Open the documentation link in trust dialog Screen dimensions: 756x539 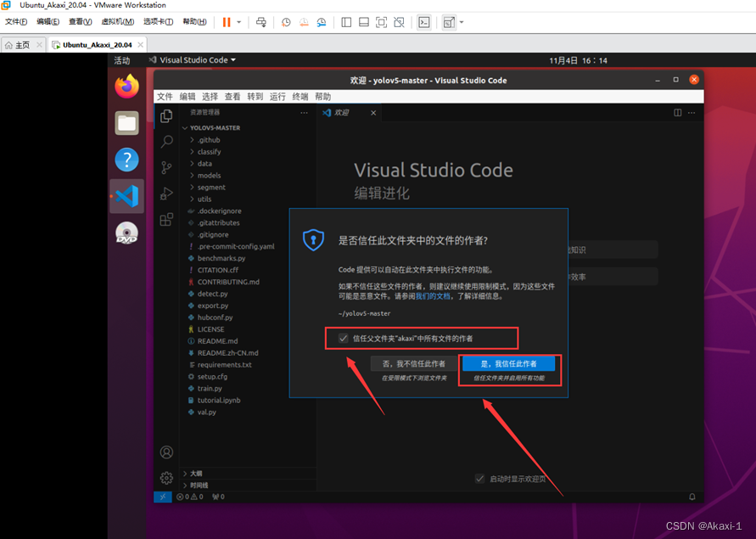[433, 296]
